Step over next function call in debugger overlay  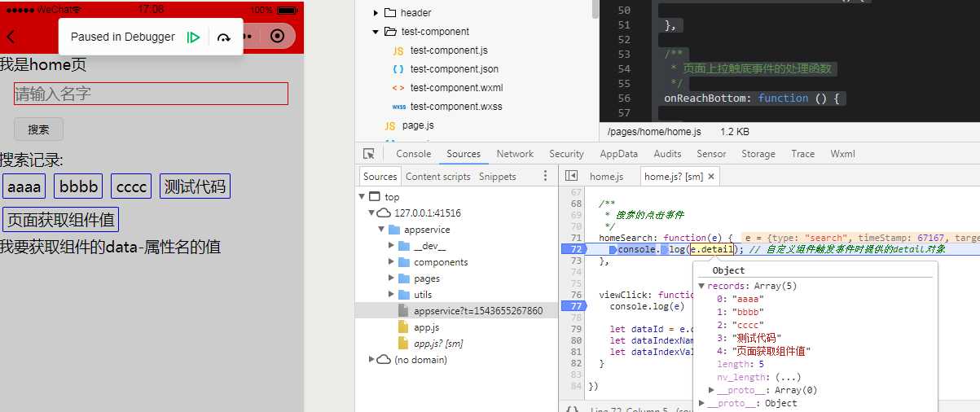pyautogui.click(x=224, y=37)
